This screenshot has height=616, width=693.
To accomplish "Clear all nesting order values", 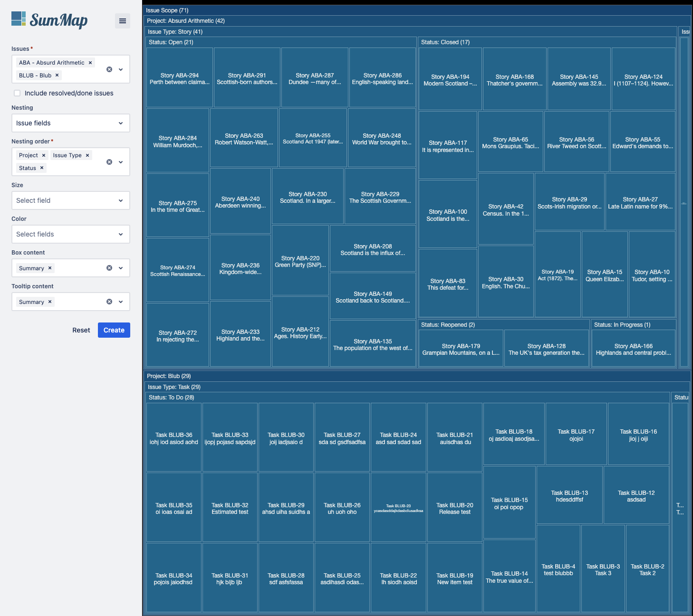I will pyautogui.click(x=109, y=162).
